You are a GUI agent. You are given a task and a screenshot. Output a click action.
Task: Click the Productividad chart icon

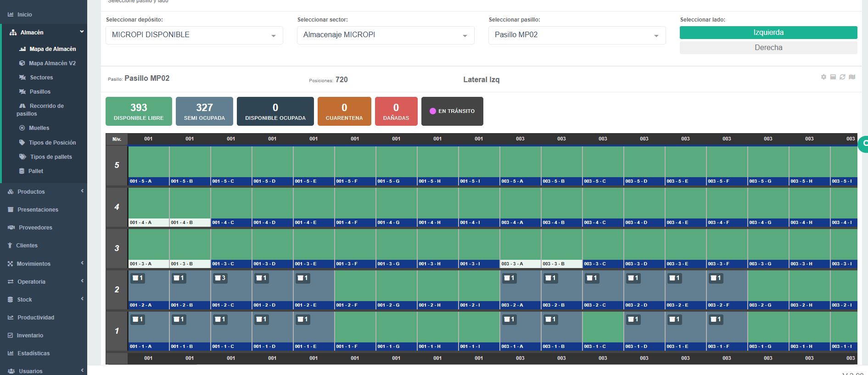click(x=11, y=318)
